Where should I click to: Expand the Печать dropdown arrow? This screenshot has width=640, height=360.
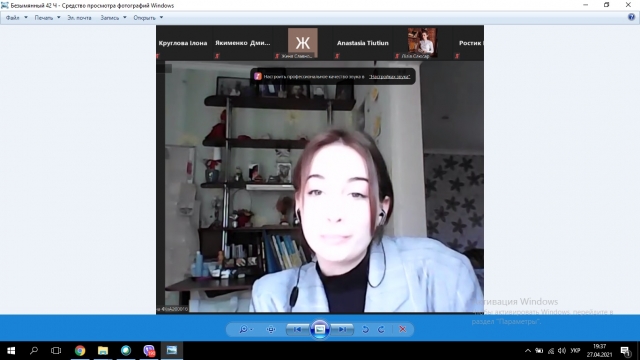pos(58,18)
